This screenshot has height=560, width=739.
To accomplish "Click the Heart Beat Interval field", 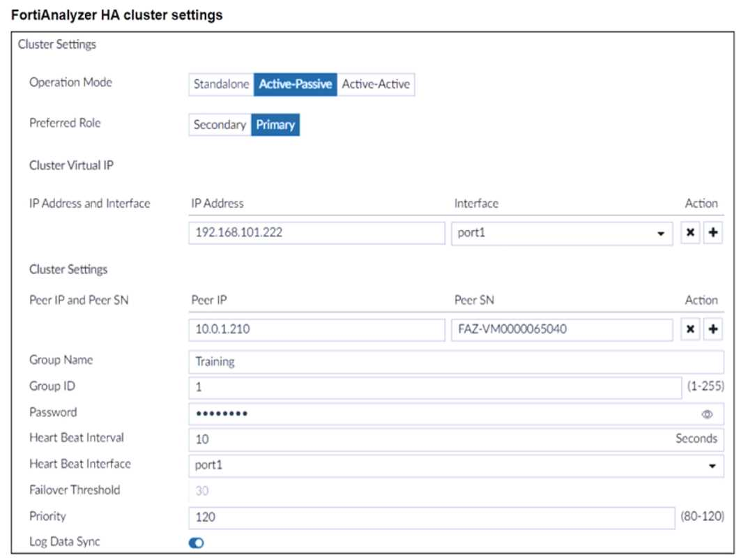I will [429, 439].
